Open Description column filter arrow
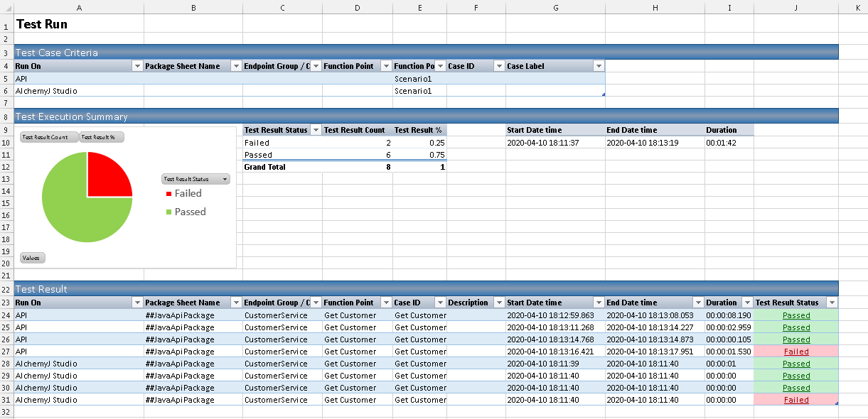 pyautogui.click(x=499, y=303)
